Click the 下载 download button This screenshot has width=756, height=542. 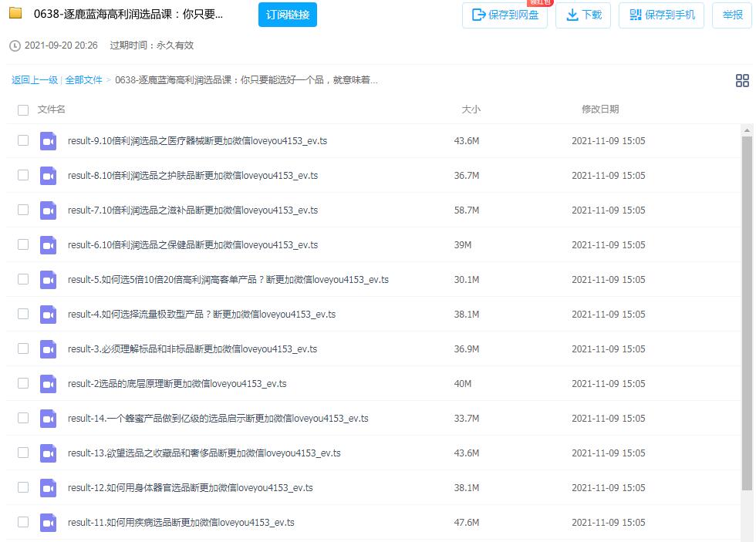pyautogui.click(x=583, y=15)
